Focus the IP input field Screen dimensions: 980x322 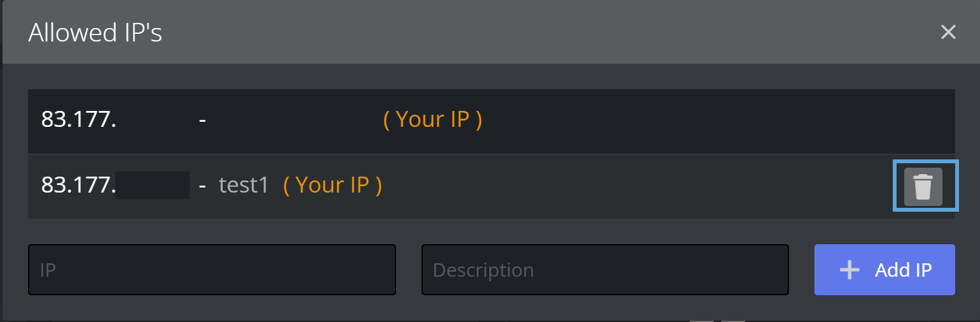pyautogui.click(x=211, y=270)
